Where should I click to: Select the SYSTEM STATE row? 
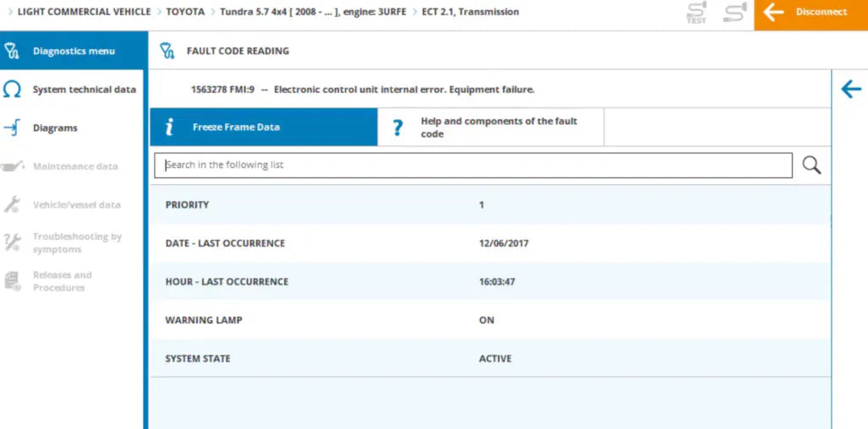(x=489, y=358)
